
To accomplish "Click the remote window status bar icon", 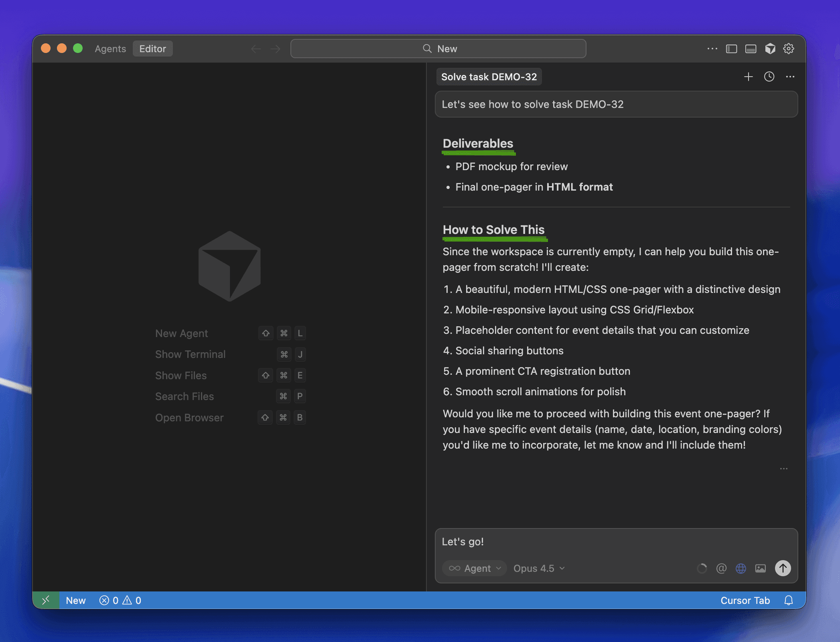I will tap(46, 600).
